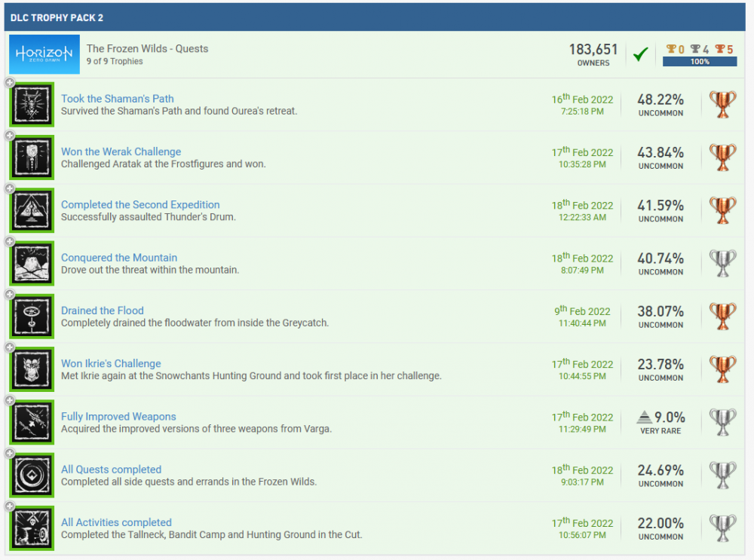
Task: Click the silver trophy cup for Fully Improved Weapons
Action: pos(723,422)
